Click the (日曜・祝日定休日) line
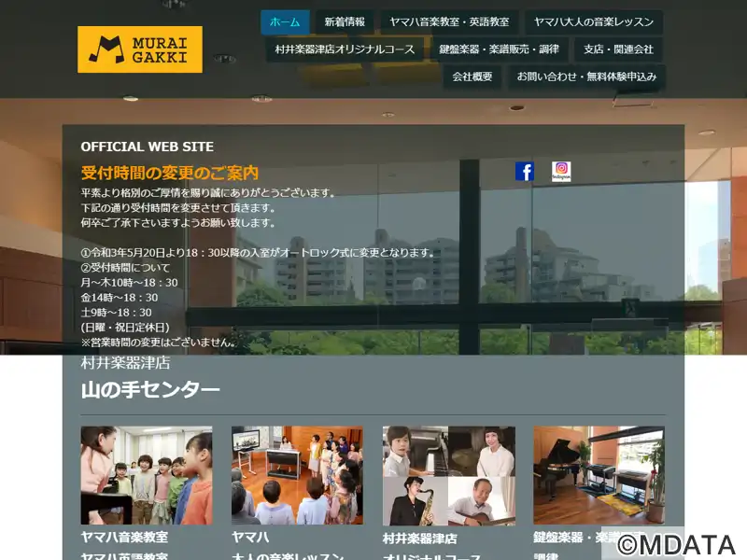Screen dimensions: 747x560 coord(125,328)
